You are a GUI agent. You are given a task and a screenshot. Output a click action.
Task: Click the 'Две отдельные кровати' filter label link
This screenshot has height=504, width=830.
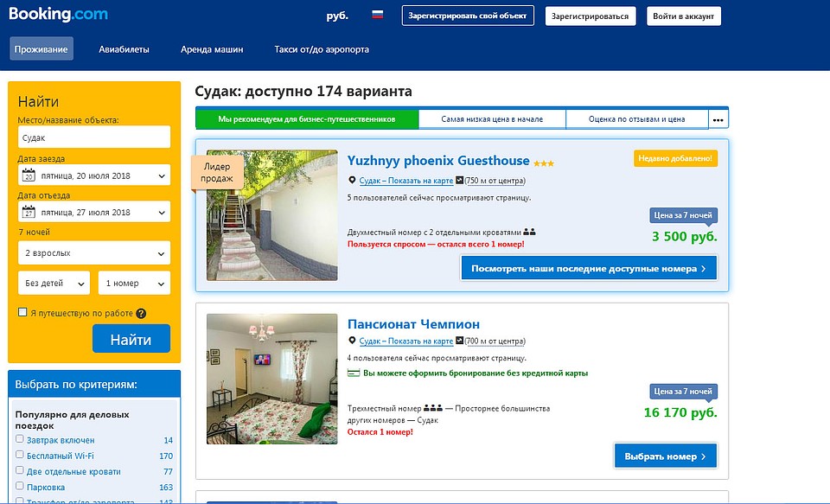click(74, 472)
